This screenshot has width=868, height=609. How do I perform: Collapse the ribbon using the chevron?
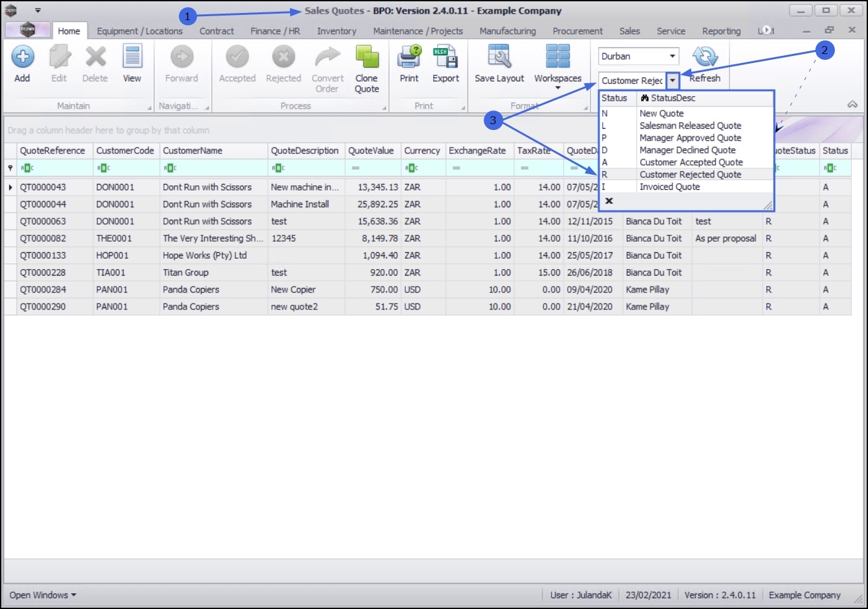point(852,104)
